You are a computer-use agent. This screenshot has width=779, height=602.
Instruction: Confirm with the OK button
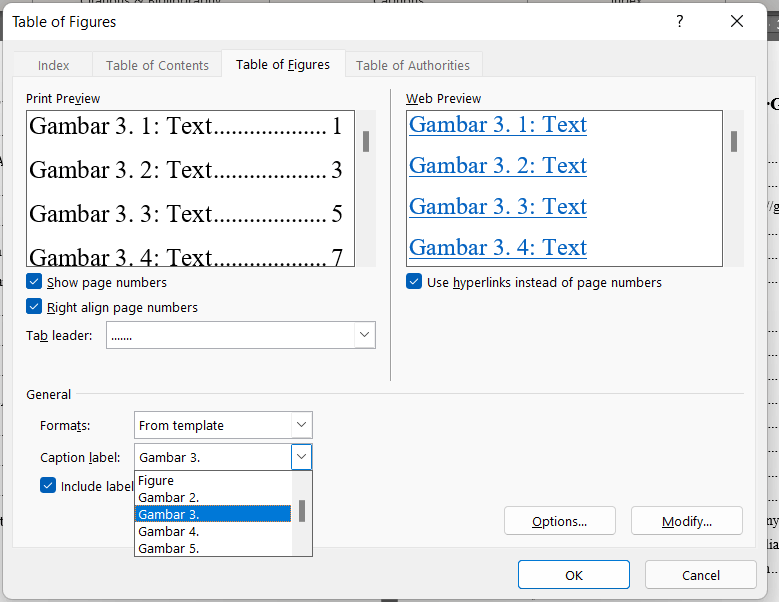573,575
